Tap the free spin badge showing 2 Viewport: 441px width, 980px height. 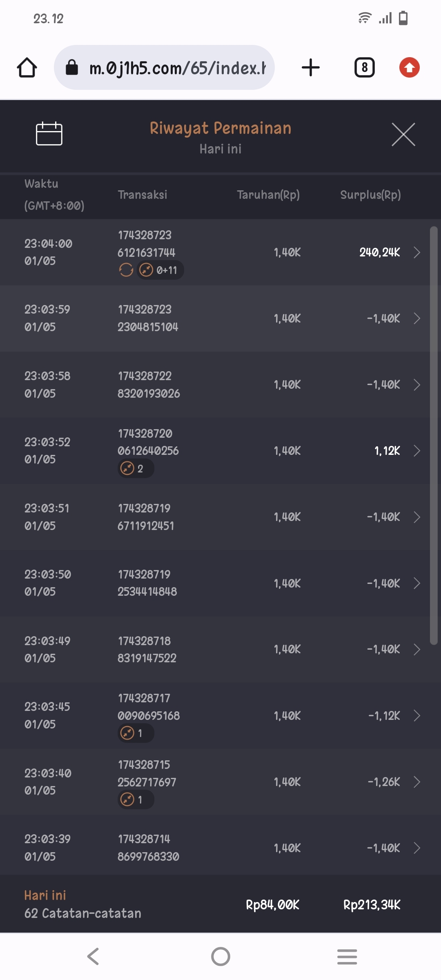pyautogui.click(x=136, y=468)
